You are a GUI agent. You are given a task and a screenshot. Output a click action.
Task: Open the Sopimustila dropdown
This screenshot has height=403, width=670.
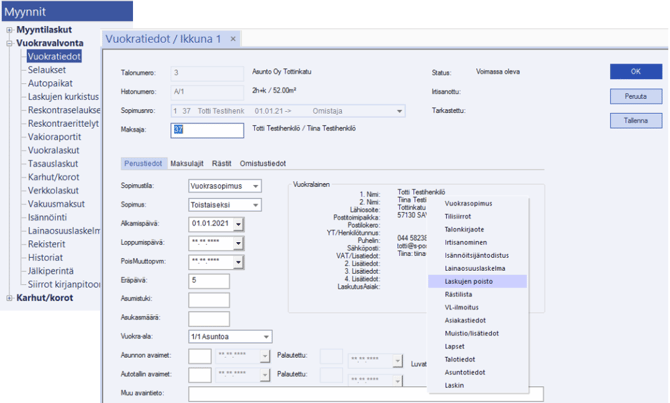256,186
